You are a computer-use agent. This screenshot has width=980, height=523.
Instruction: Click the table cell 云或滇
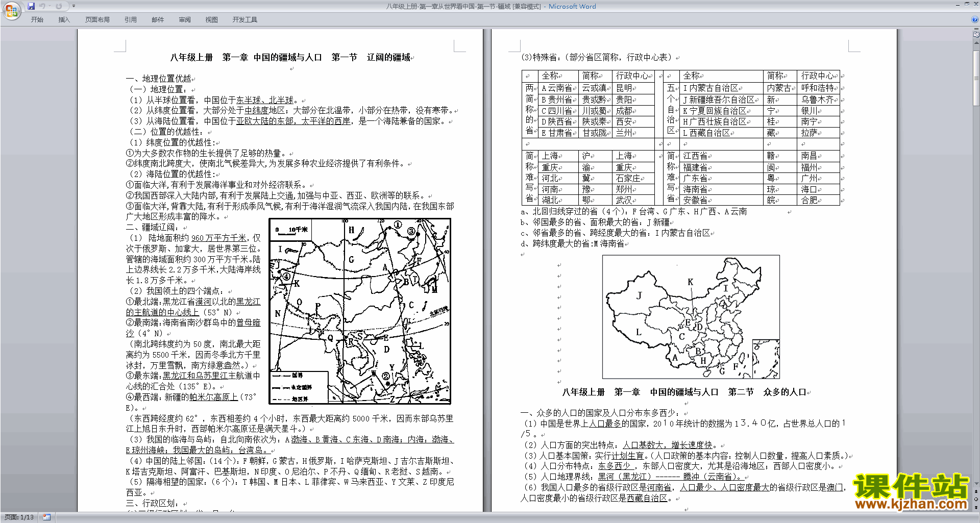[x=594, y=88]
